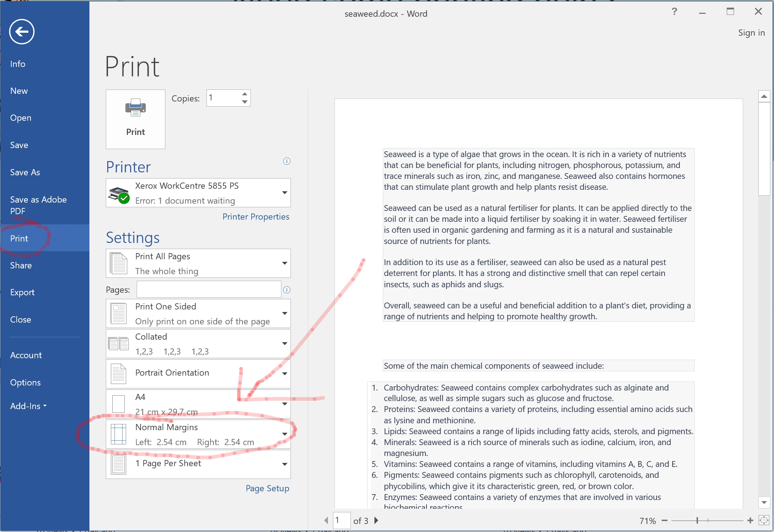Click the printer icon for Xerox WorkCentre
This screenshot has height=532, width=774.
pos(120,192)
